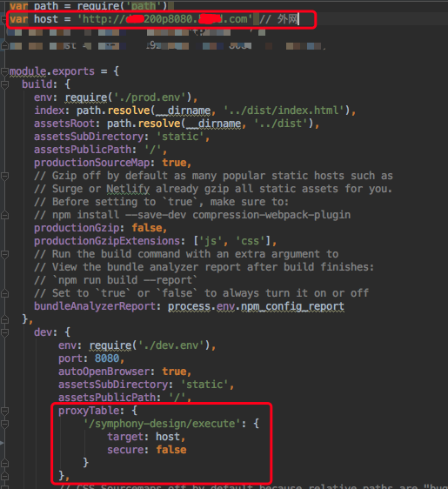Click the 'secure' key in proxyTable

pos(125,450)
